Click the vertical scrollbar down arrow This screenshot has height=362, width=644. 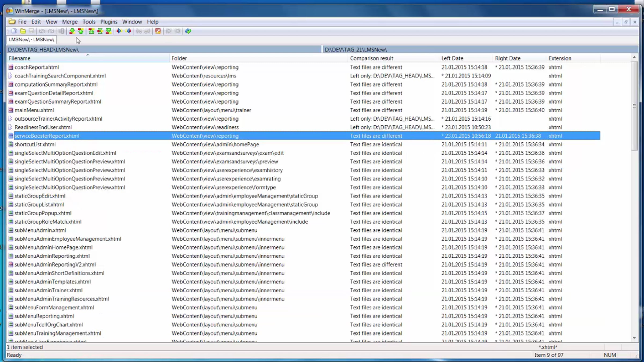point(634,338)
